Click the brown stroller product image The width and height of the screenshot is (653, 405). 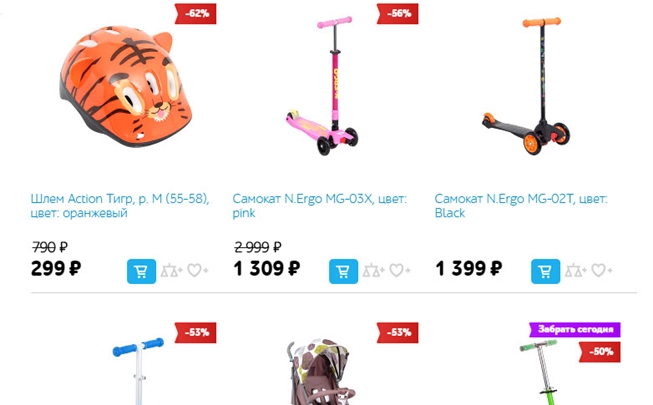click(321, 372)
